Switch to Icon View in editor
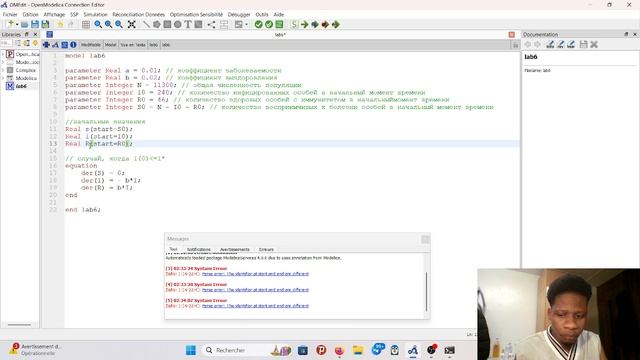The image size is (640, 360). click(46, 44)
